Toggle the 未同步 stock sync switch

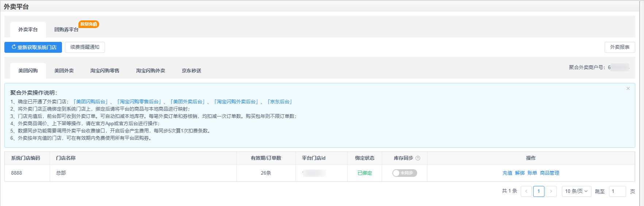[x=404, y=173]
